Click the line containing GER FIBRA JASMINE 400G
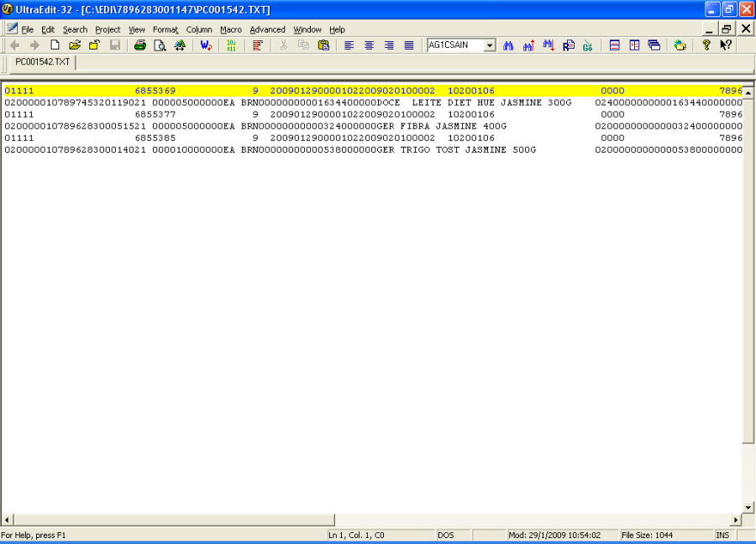 pyautogui.click(x=373, y=126)
